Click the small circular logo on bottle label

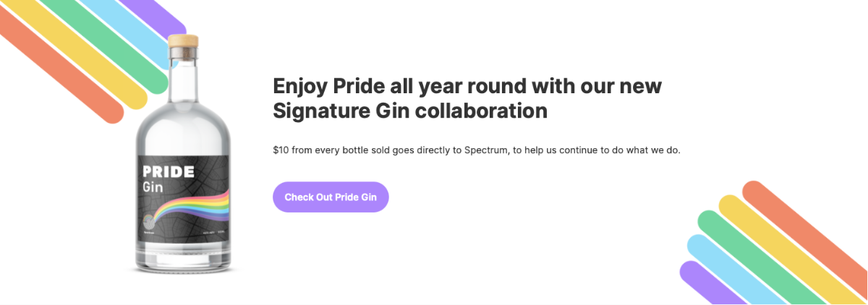(147, 220)
